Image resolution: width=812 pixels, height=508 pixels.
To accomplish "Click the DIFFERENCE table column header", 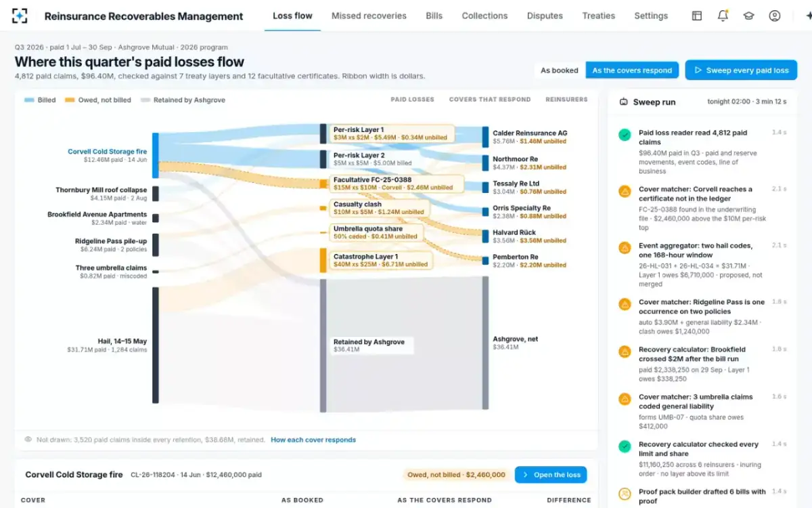I will pyautogui.click(x=569, y=500).
